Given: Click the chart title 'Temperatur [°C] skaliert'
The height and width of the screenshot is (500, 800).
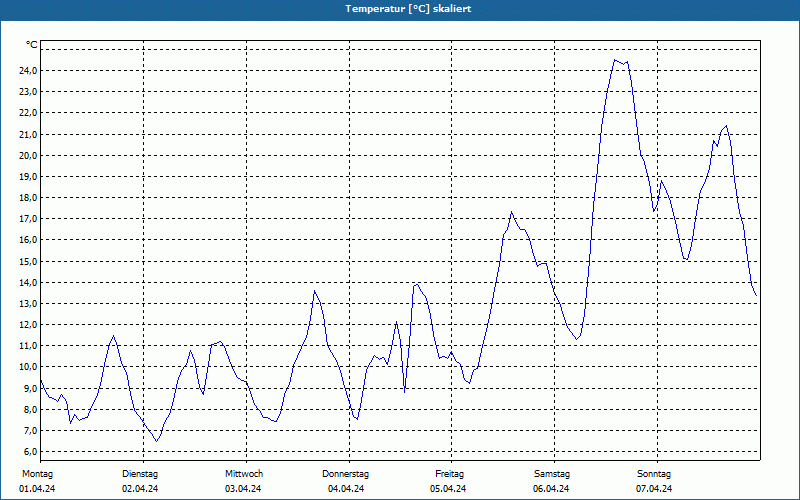Looking at the screenshot, I should [408, 9].
